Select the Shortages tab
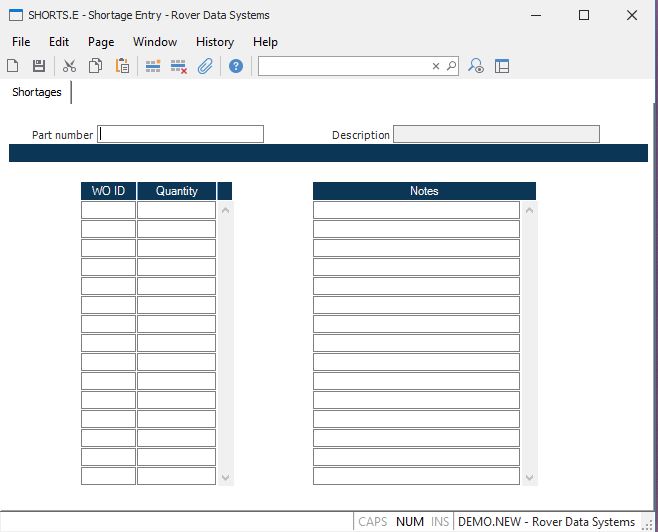658x532 pixels. [37, 92]
